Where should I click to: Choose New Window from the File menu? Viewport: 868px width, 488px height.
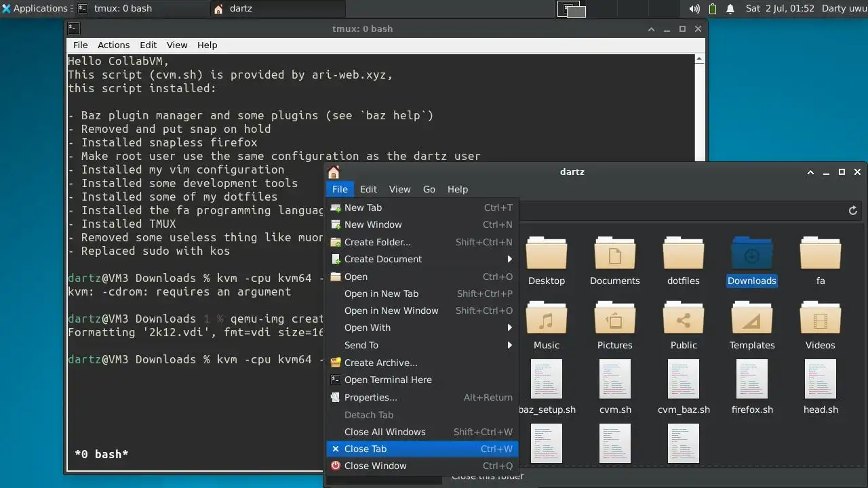[422, 224]
